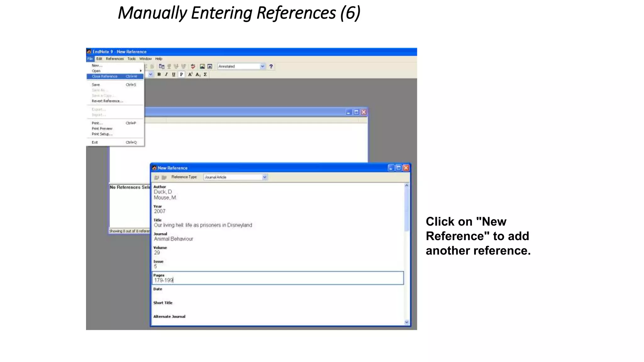
Task: Choose Exit from the File menu
Action: pyautogui.click(x=115, y=142)
